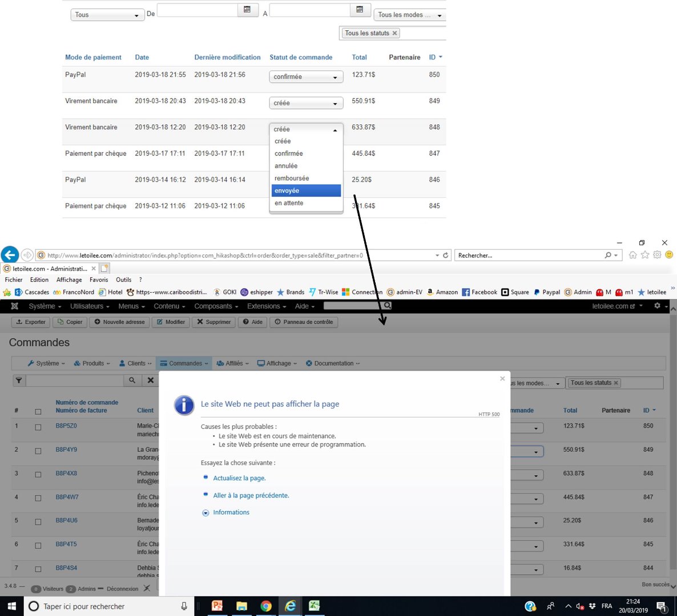Open status dropdown for order 849 showing créée

pyautogui.click(x=306, y=103)
